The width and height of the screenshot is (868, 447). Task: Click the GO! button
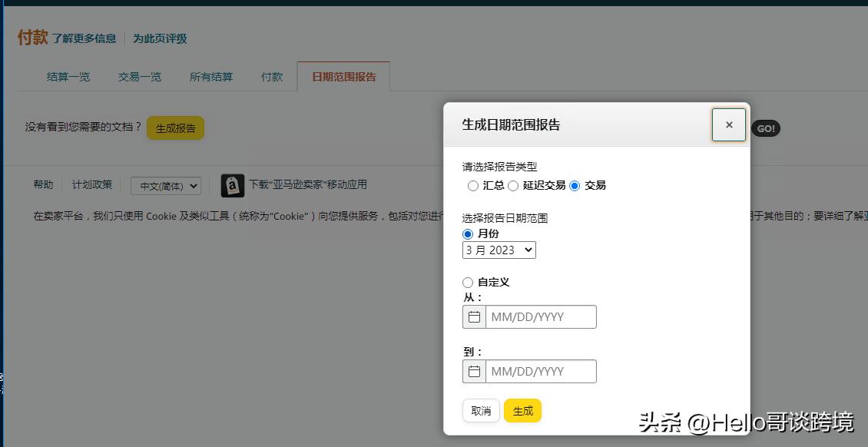coord(765,129)
